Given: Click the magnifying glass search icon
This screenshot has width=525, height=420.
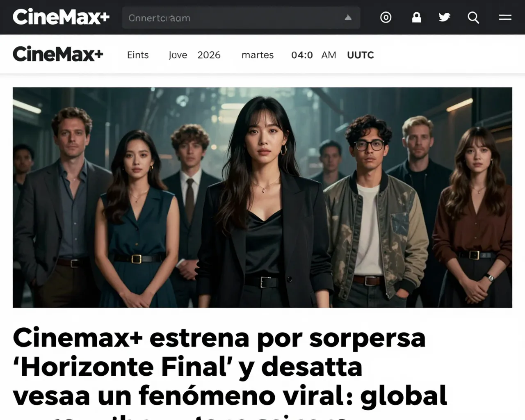Looking at the screenshot, I should (x=473, y=18).
